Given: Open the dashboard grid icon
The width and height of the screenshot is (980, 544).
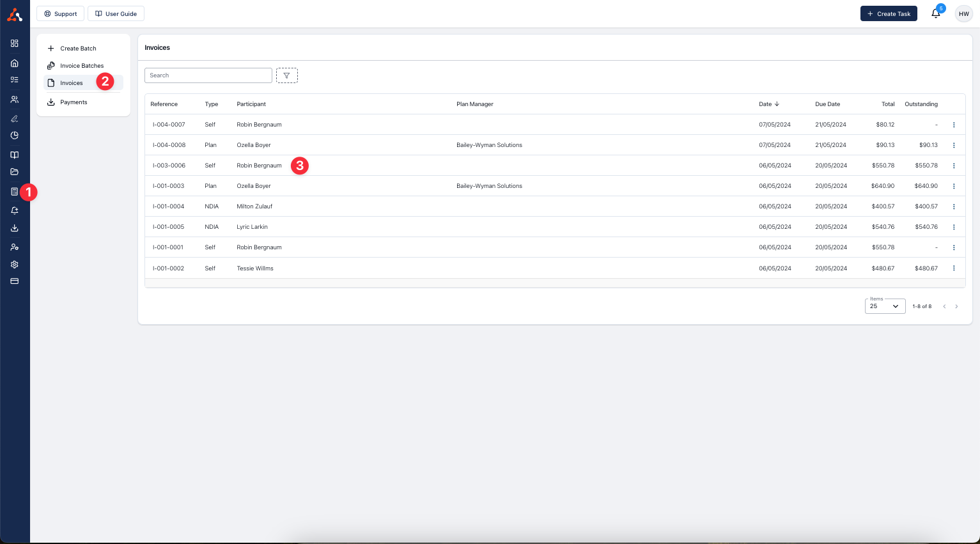Looking at the screenshot, I should pos(15,43).
